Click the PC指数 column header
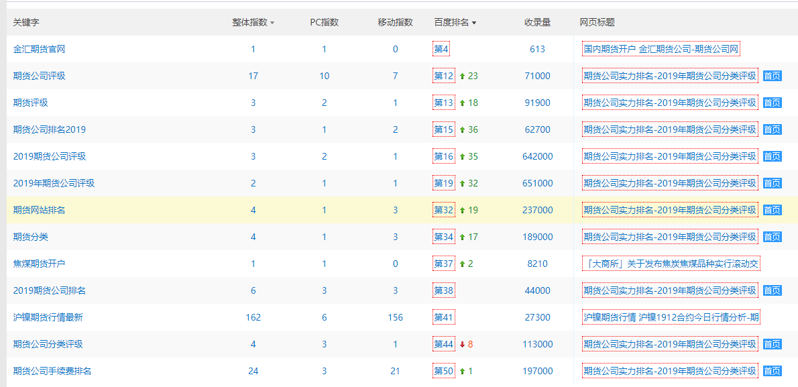The width and height of the screenshot is (798, 387). (x=324, y=22)
